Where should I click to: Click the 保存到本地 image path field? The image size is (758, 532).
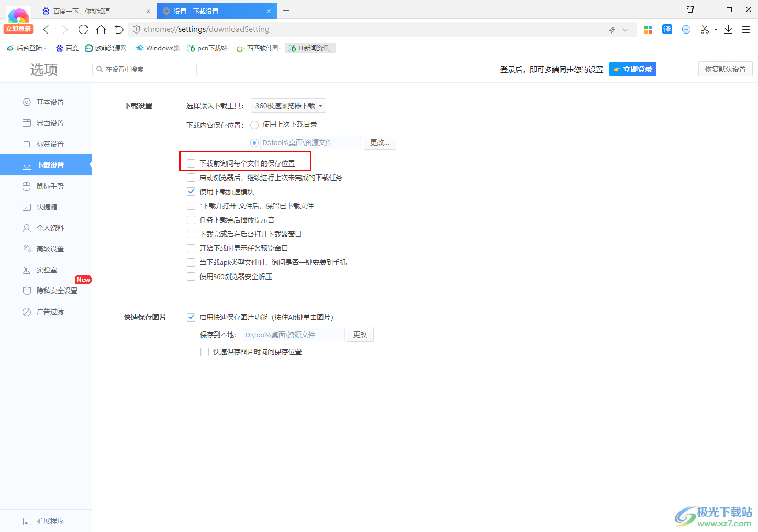coord(294,335)
